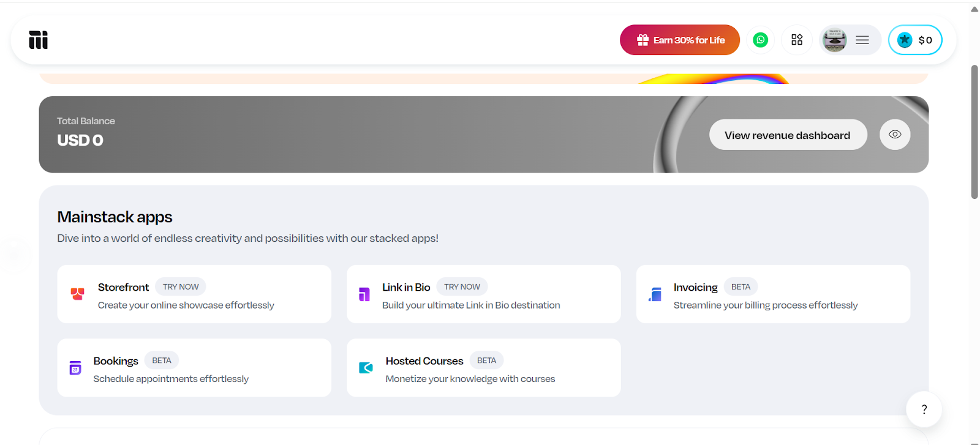980x445 pixels.
Task: Click the gift icon inside the Earn banner
Action: [642, 39]
